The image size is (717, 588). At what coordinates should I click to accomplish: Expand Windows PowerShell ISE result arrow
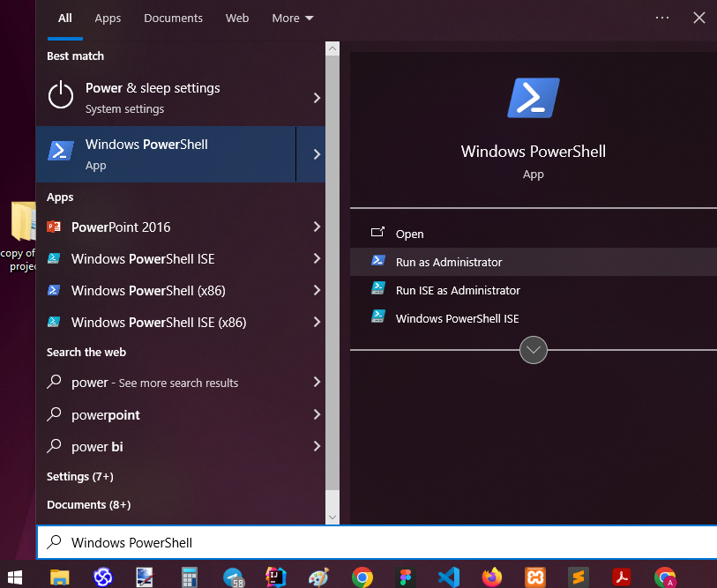tap(317, 258)
